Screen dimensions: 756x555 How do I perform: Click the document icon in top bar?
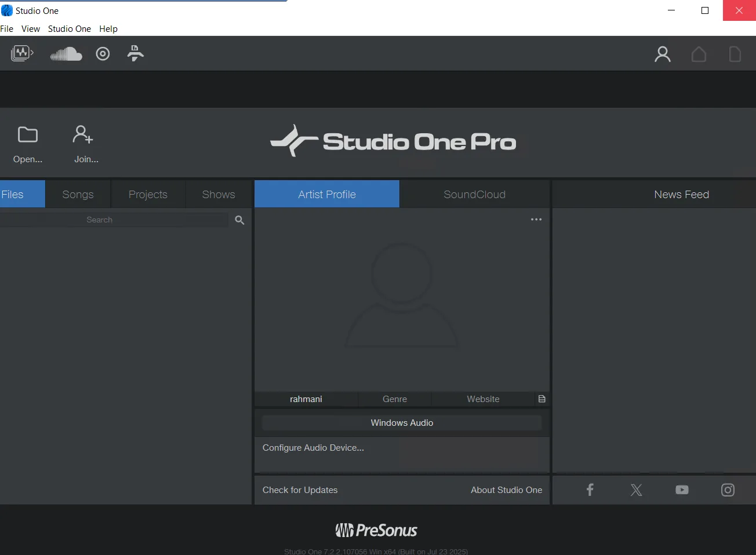(735, 54)
